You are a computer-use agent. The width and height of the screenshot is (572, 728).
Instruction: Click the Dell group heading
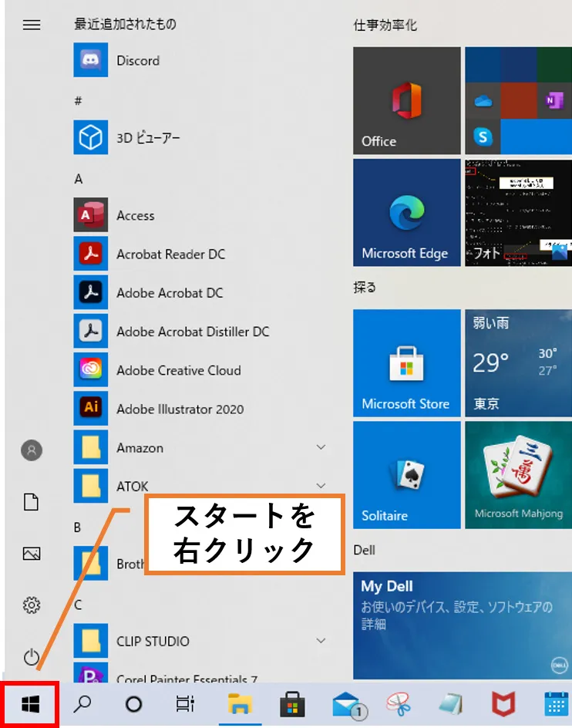(x=364, y=550)
